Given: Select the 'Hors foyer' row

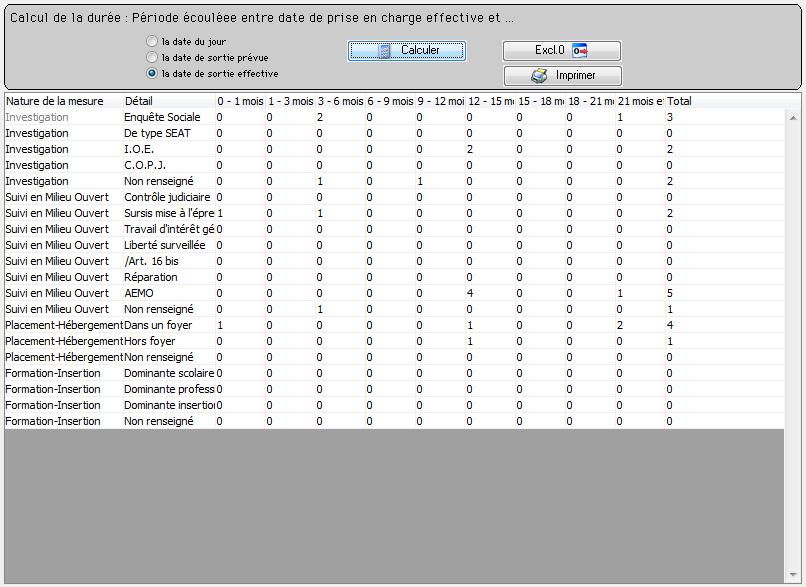Looking at the screenshot, I should tap(394, 341).
